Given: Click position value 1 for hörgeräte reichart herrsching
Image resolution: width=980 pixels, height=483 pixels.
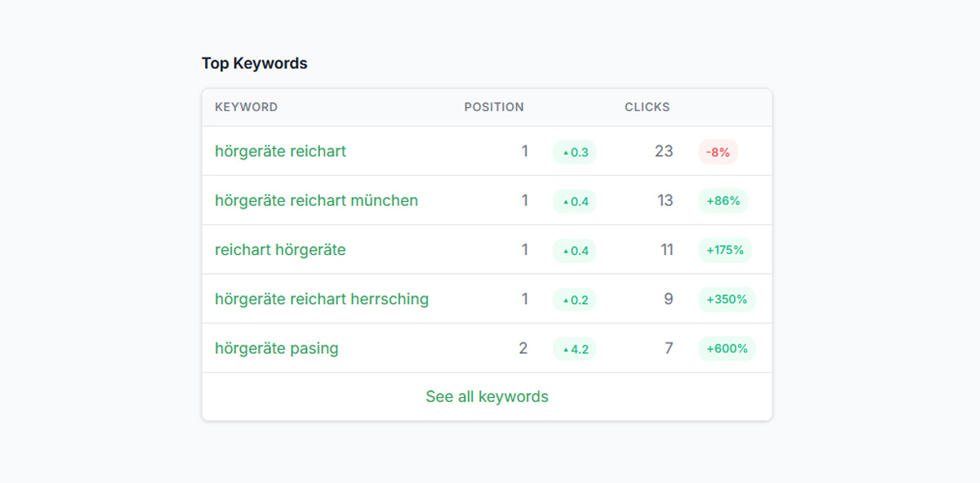Looking at the screenshot, I should (x=525, y=299).
